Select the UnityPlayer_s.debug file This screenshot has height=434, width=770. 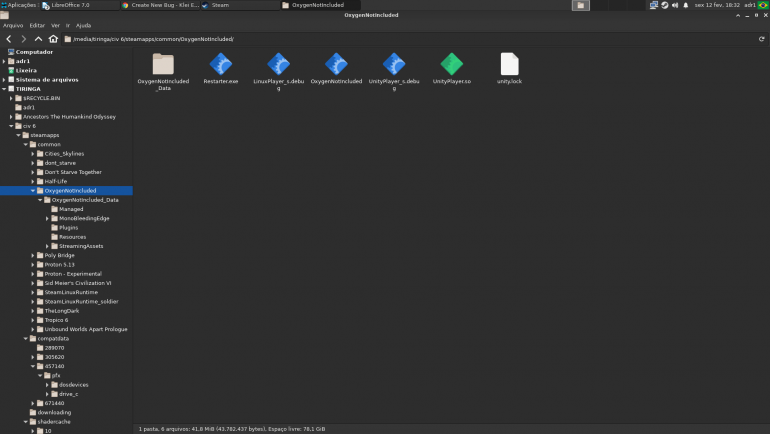[394, 64]
